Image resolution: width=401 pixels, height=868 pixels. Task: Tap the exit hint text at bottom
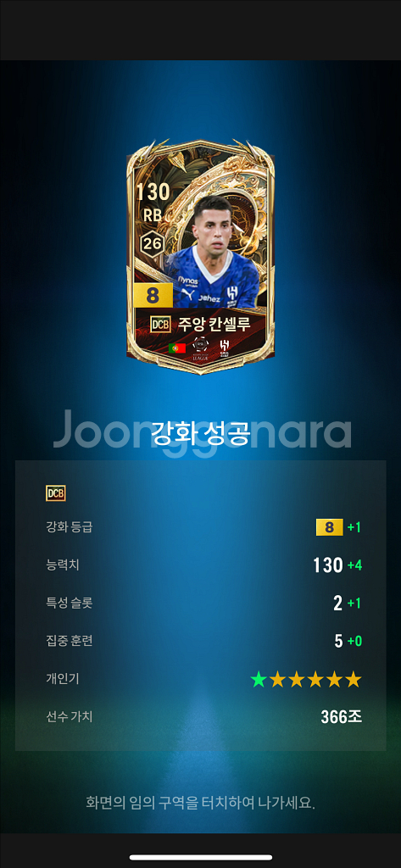[x=200, y=802]
